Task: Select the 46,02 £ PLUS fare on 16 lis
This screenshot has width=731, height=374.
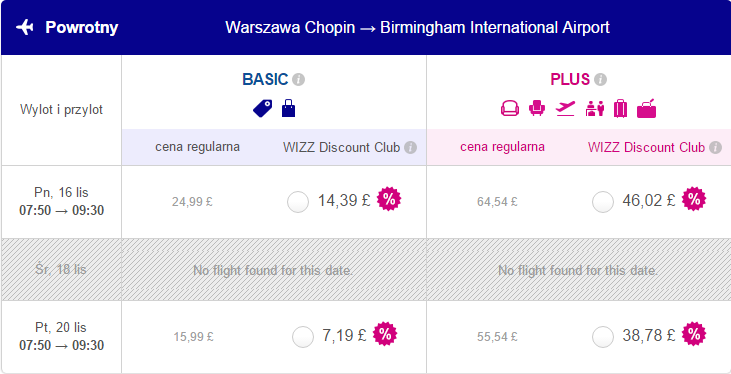Action: [603, 202]
